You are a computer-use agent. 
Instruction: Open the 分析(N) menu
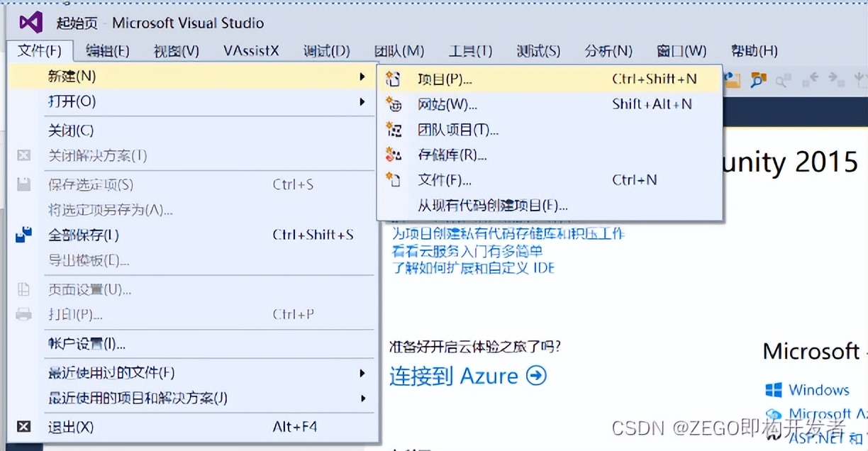click(608, 51)
